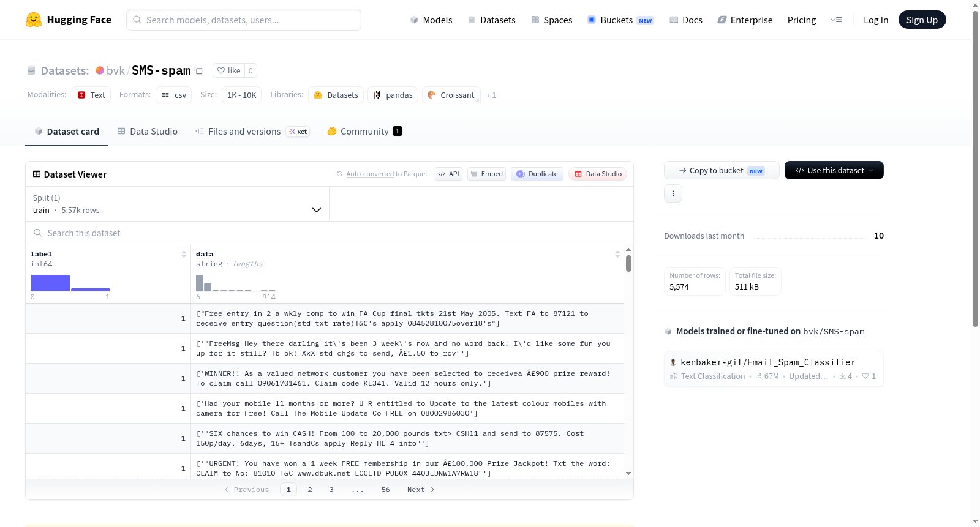Image resolution: width=980 pixels, height=527 pixels.
Task: Show the +1 additional libraries
Action: pyautogui.click(x=491, y=95)
